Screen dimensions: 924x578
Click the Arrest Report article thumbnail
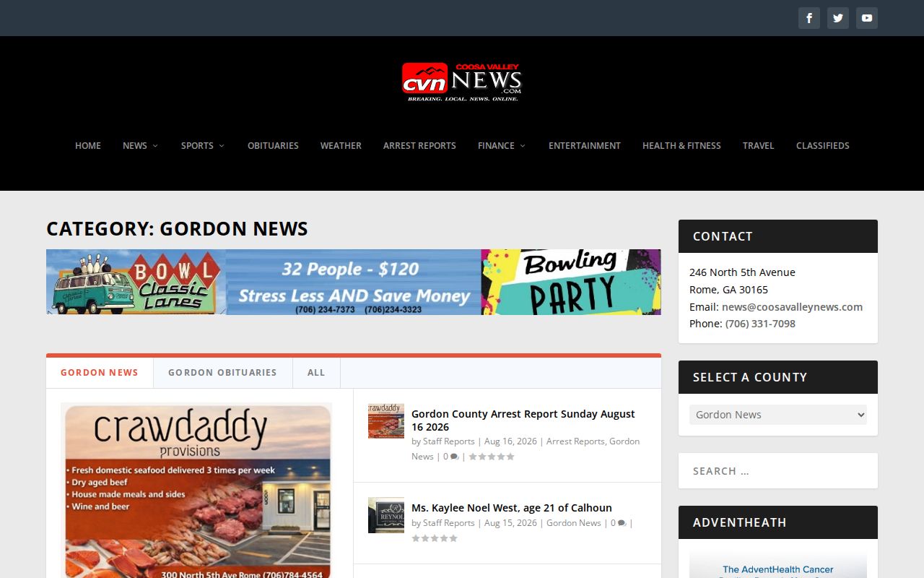click(386, 421)
